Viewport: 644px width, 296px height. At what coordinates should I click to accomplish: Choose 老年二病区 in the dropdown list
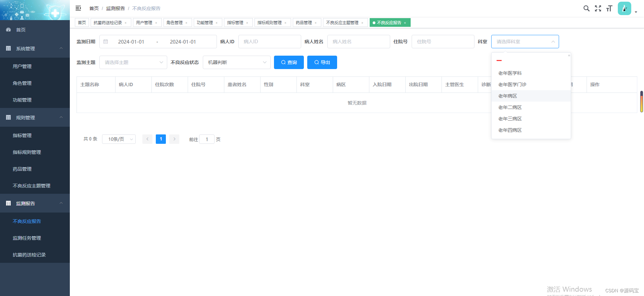pos(531,107)
